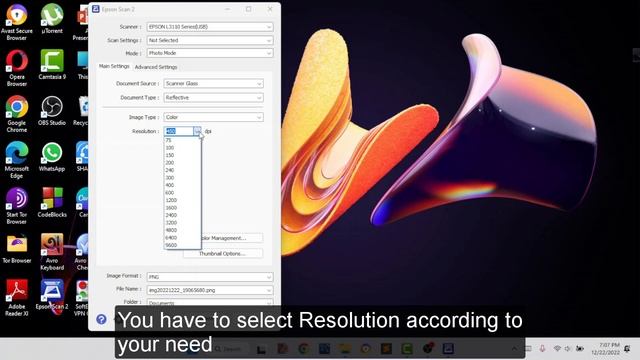Select 6400 dpi from resolution list
This screenshot has width=640, height=360.
(x=182, y=238)
